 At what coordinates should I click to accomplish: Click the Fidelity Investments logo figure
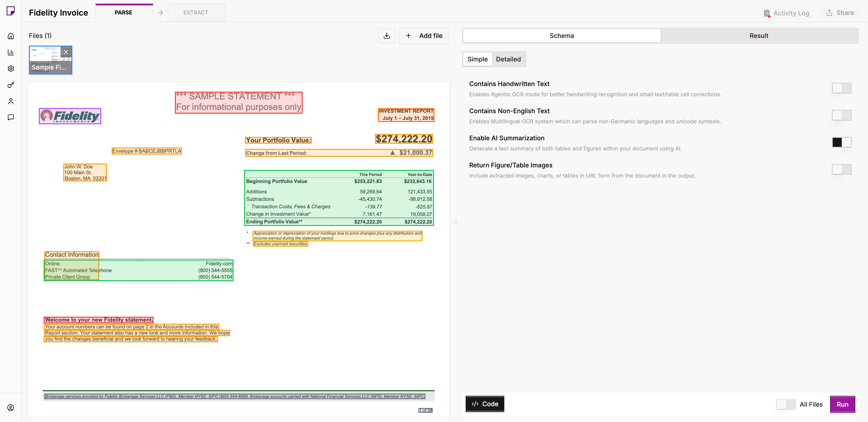(70, 116)
